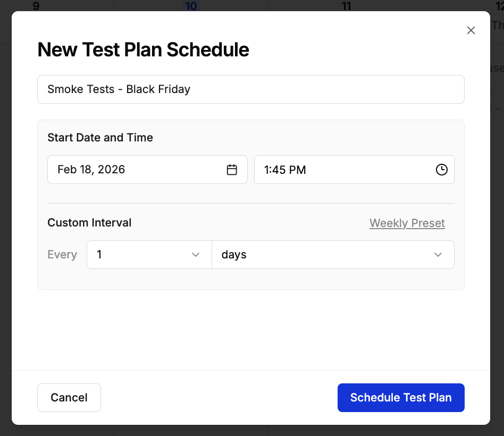Open the interval unit dropdown showing days

333,255
